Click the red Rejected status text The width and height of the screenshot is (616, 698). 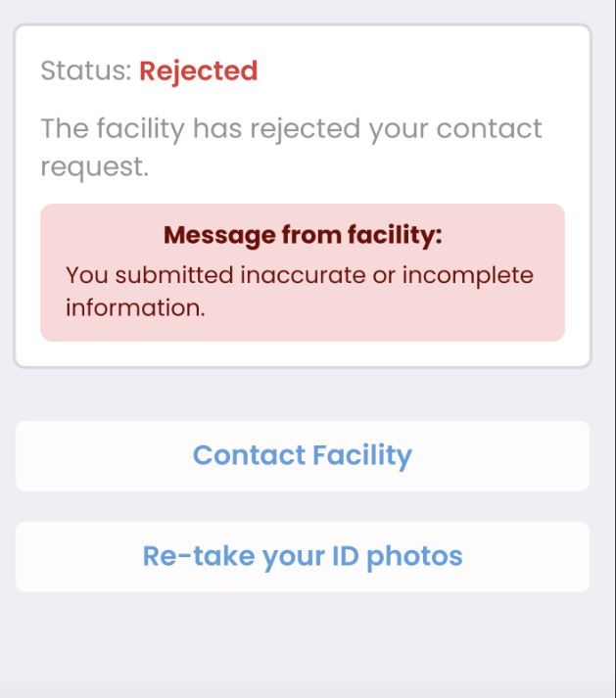pos(198,70)
